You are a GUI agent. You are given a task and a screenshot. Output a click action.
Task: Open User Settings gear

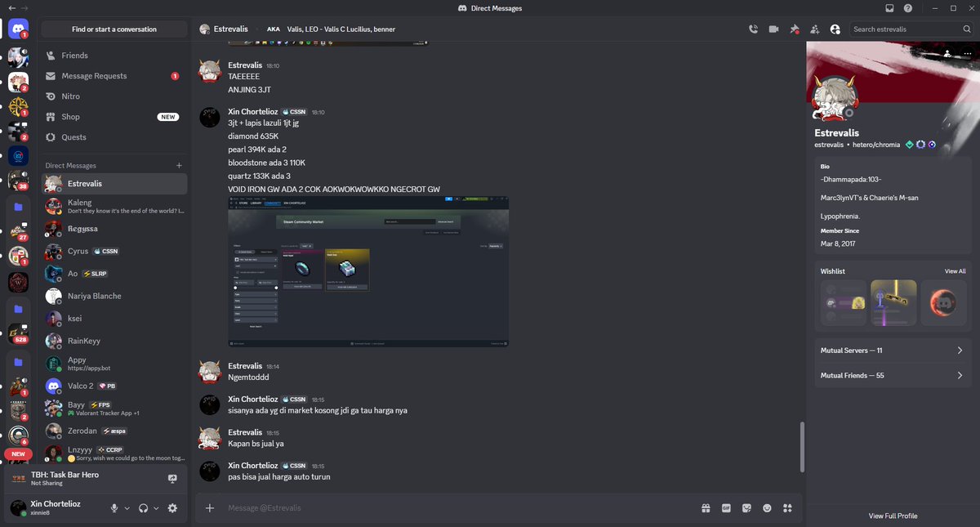point(172,507)
